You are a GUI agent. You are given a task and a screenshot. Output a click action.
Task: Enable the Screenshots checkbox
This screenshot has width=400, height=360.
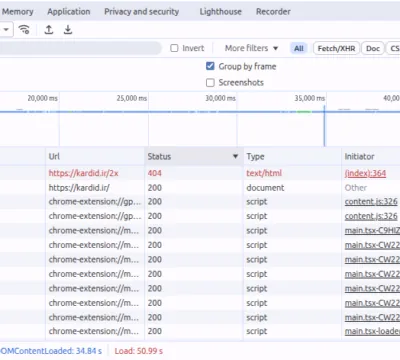(210, 82)
